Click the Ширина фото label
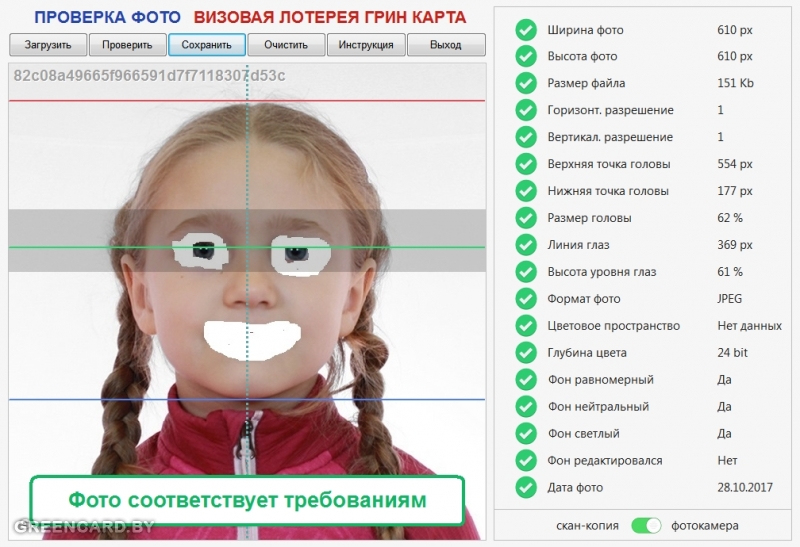This screenshot has width=800, height=547. click(x=585, y=30)
